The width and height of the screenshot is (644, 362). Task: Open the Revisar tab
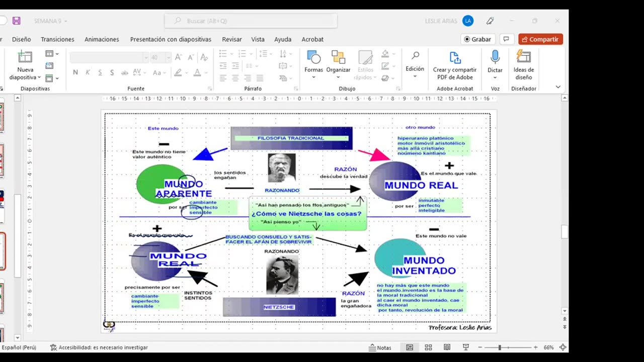pyautogui.click(x=232, y=39)
